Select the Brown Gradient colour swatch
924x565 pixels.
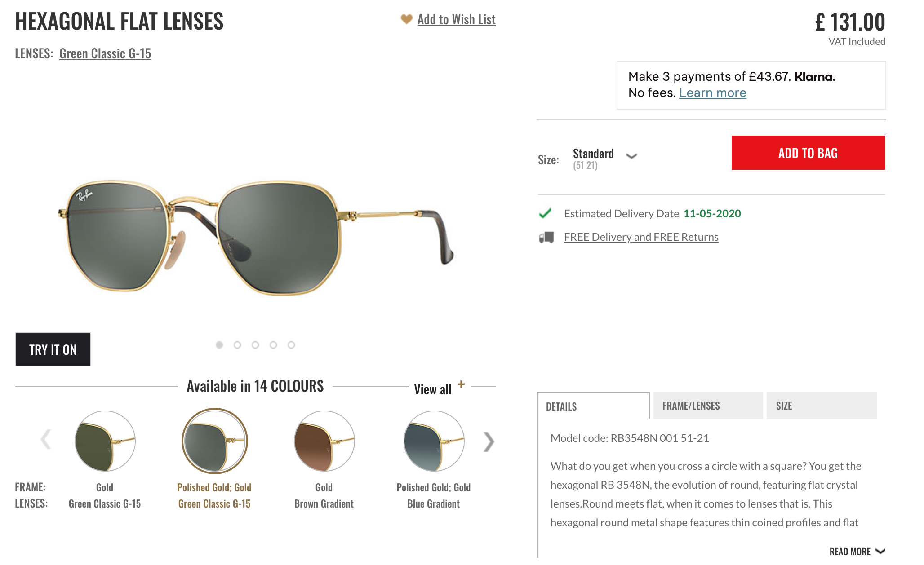coord(324,441)
